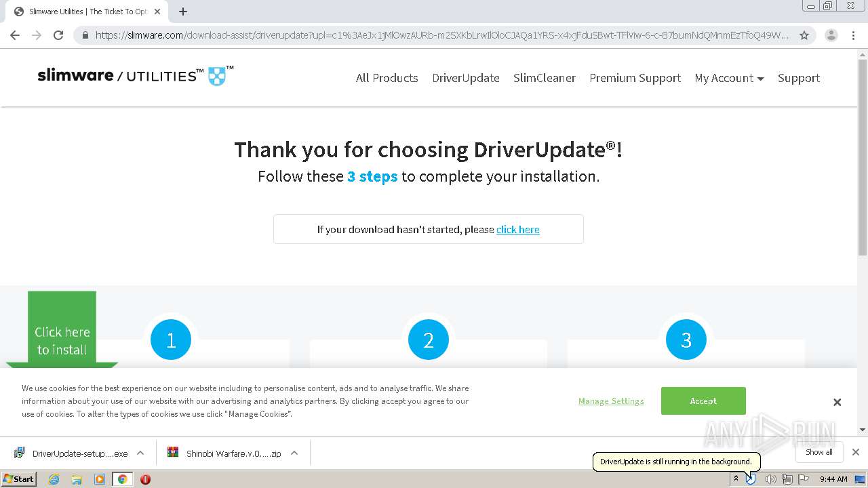Dismiss the cookie banner with X
The width and height of the screenshot is (868, 488).
tap(837, 402)
